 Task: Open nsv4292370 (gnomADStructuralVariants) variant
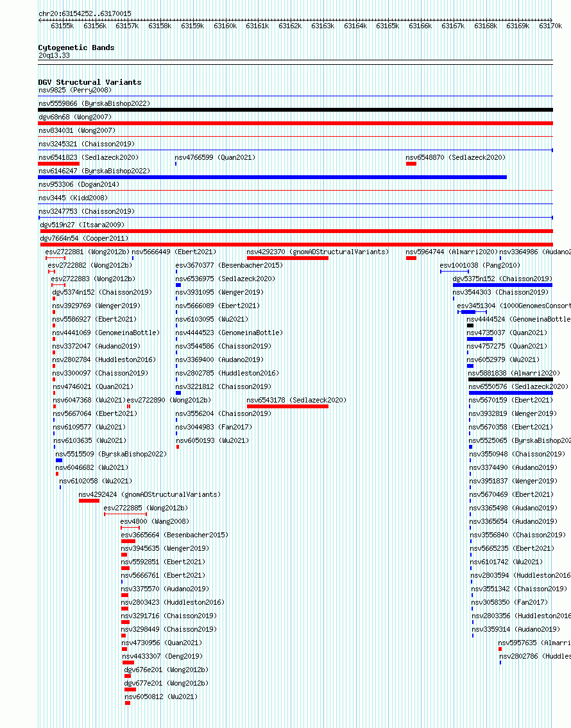318,252
